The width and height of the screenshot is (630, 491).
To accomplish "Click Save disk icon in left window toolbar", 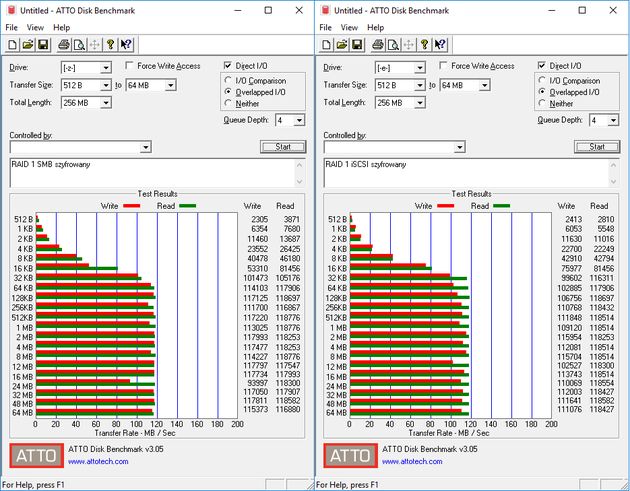I will tap(43, 45).
